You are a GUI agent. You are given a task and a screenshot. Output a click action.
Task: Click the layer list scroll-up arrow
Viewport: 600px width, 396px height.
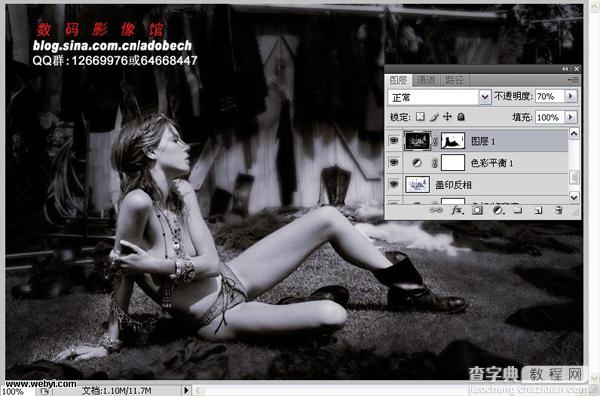(574, 133)
